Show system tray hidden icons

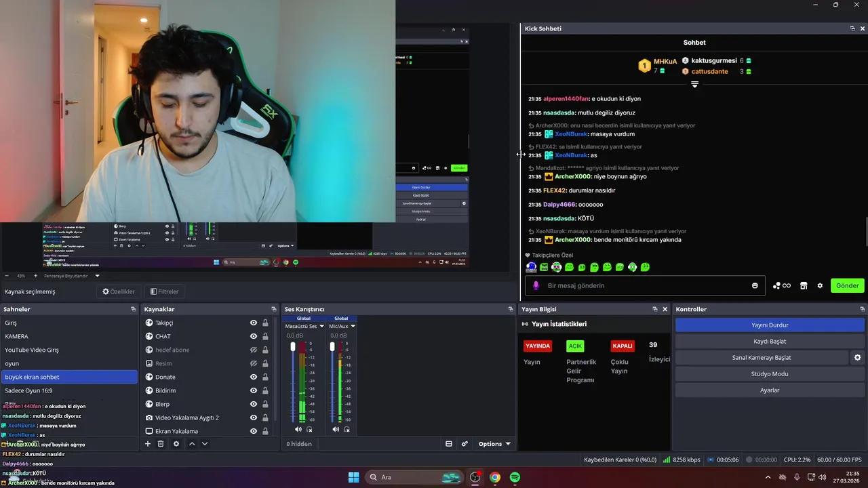[768, 477]
